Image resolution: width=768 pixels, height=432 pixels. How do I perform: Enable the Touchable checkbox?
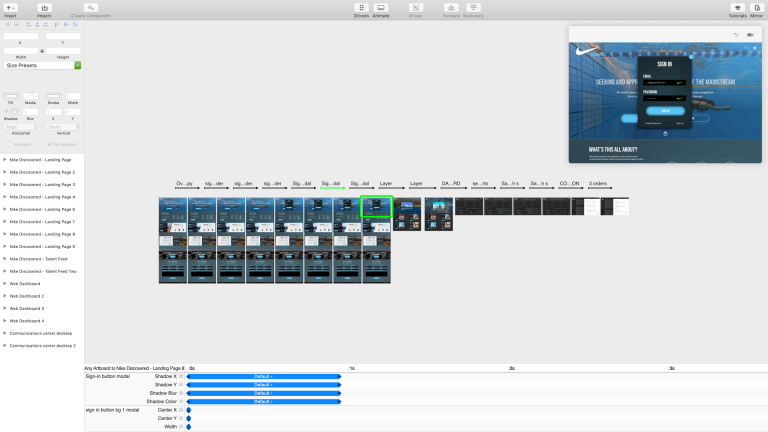10,144
